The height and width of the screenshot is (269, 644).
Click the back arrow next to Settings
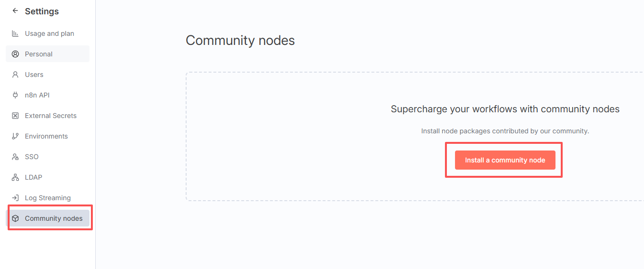pos(15,11)
